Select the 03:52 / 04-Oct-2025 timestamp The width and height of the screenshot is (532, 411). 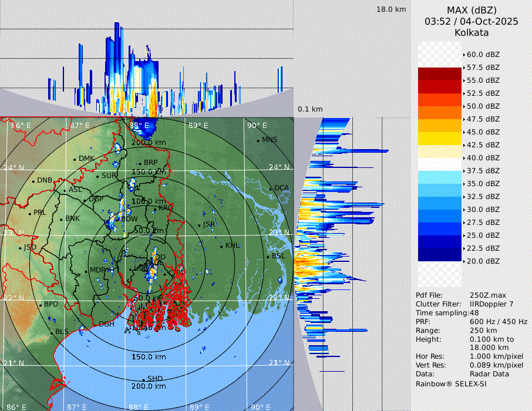click(x=472, y=21)
